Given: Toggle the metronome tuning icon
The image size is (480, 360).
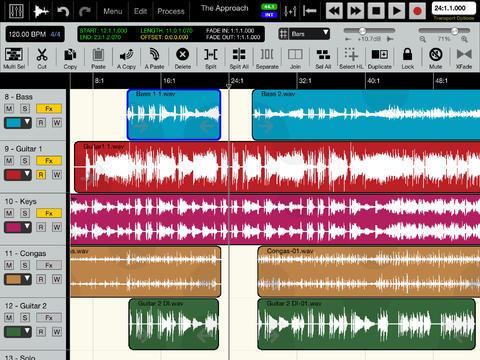Looking at the screenshot, I should tap(290, 11).
